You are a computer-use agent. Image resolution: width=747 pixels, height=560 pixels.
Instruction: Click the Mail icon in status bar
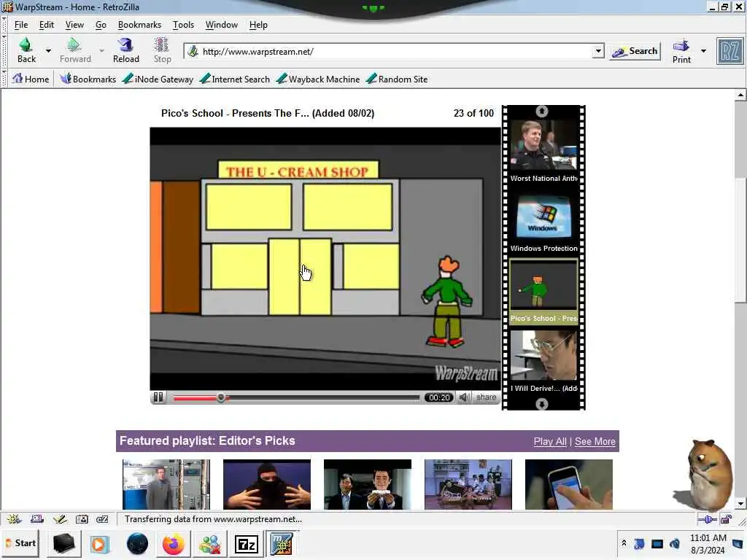36,519
